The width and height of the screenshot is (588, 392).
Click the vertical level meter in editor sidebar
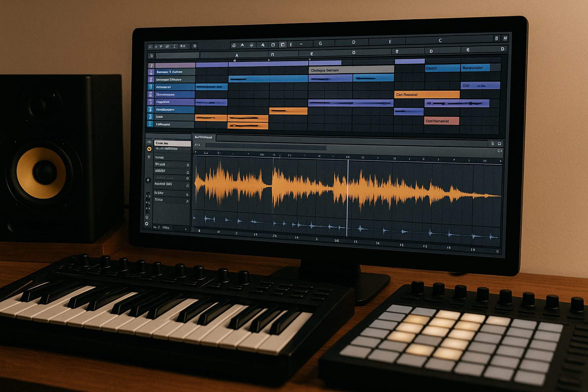(x=148, y=203)
